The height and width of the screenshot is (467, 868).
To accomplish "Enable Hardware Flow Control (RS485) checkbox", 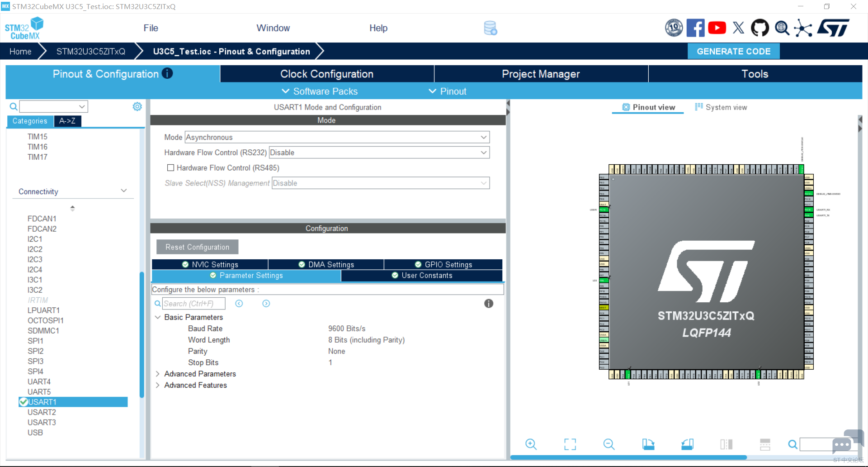I will (x=170, y=168).
